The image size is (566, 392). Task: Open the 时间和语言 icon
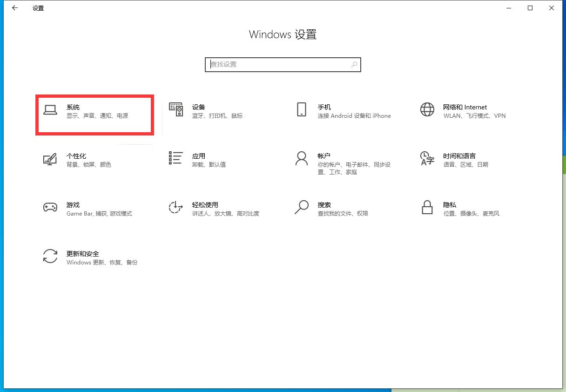427,158
